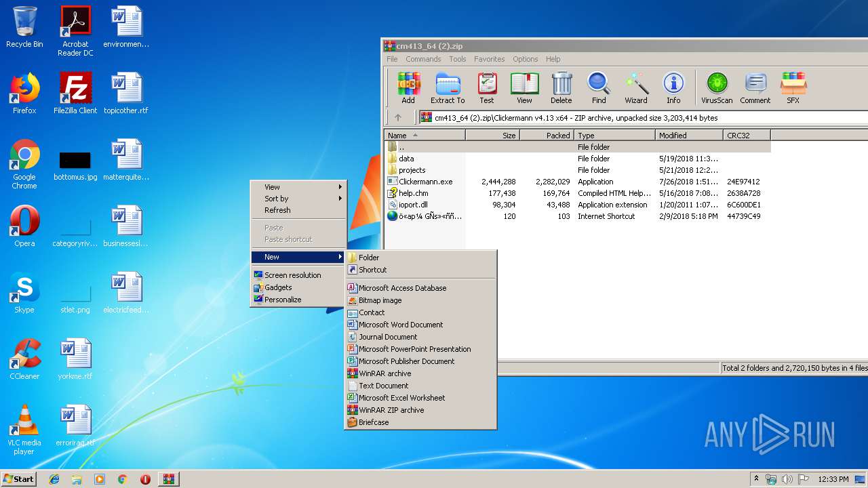868x488 pixels.
Task: Open the File menu in WinRAR
Action: [x=392, y=59]
